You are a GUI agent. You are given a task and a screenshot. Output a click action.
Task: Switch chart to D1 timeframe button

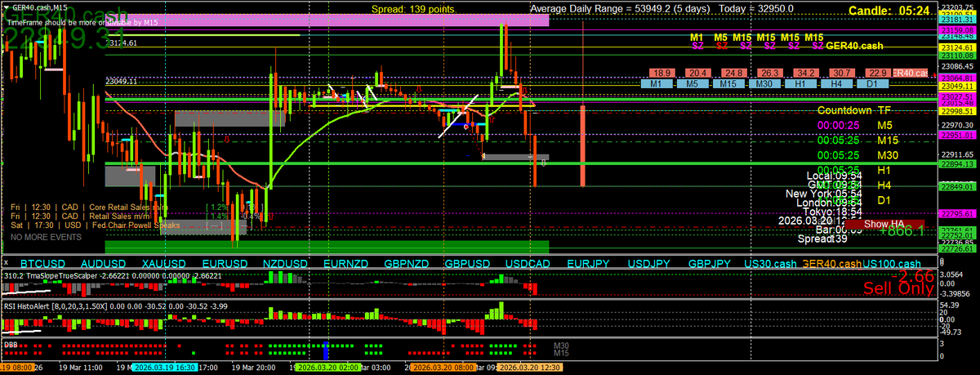click(872, 84)
